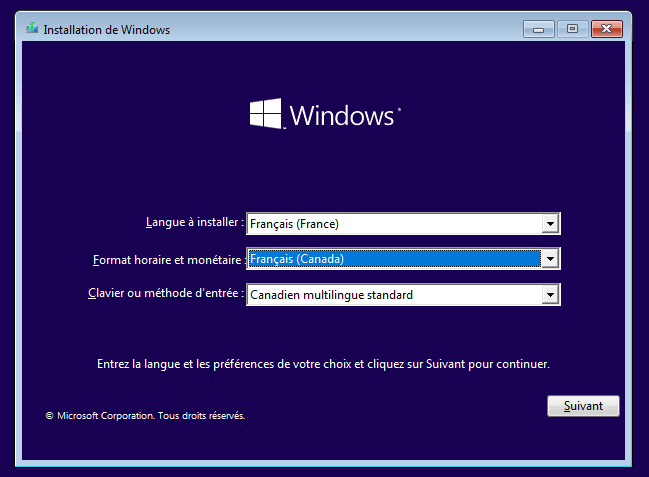Select the Français (France) language field
The width and height of the screenshot is (649, 477).
(403, 224)
